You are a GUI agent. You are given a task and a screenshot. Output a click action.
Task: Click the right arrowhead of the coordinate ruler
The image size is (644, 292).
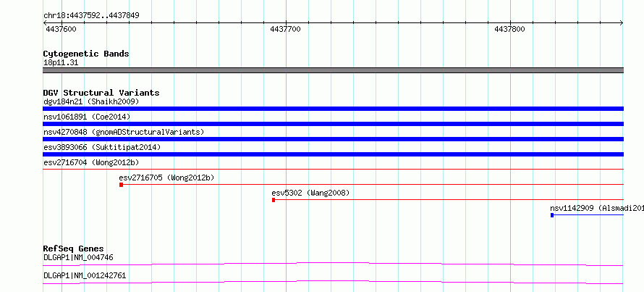pyautogui.click(x=622, y=23)
